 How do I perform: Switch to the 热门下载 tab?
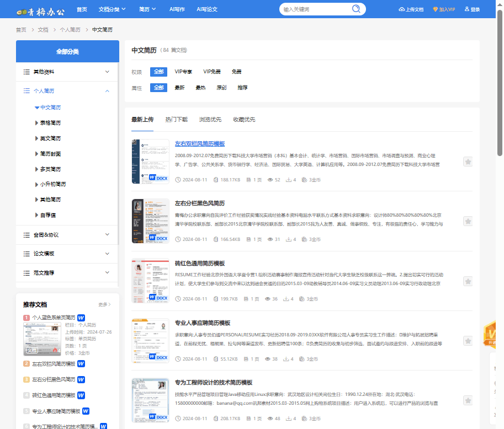pos(176,120)
